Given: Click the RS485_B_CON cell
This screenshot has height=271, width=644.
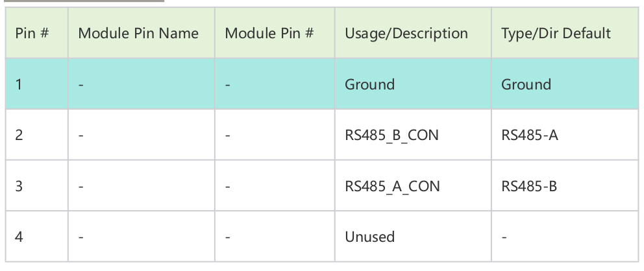Looking at the screenshot, I should 392,135.
